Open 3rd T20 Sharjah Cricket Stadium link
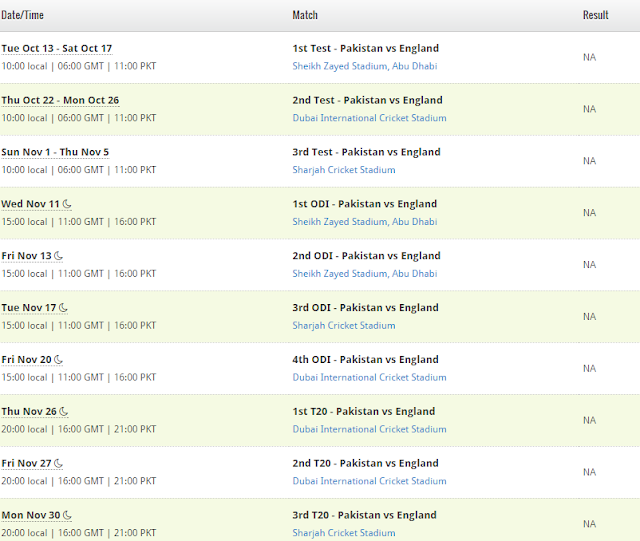Screen dimensions: 640x541 click(x=344, y=534)
